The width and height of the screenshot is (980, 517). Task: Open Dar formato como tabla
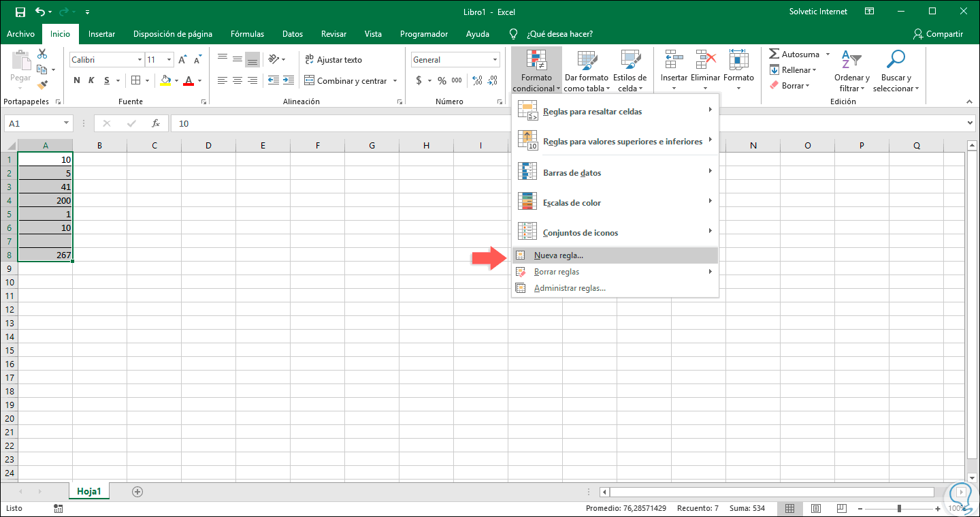click(586, 70)
